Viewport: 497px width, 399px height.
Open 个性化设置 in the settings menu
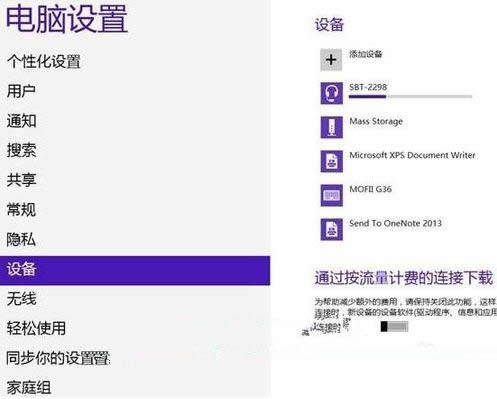tap(44, 62)
